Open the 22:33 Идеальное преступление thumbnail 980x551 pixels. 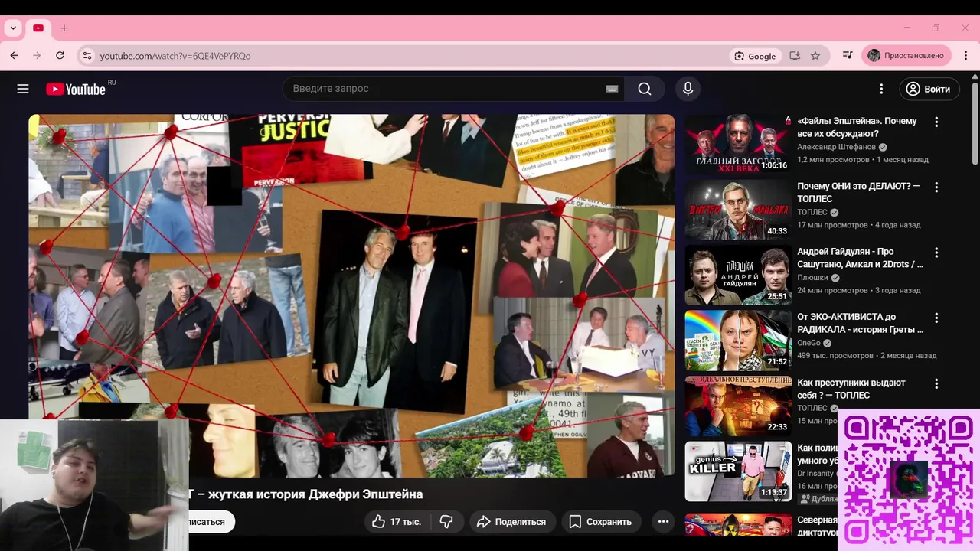pos(738,406)
